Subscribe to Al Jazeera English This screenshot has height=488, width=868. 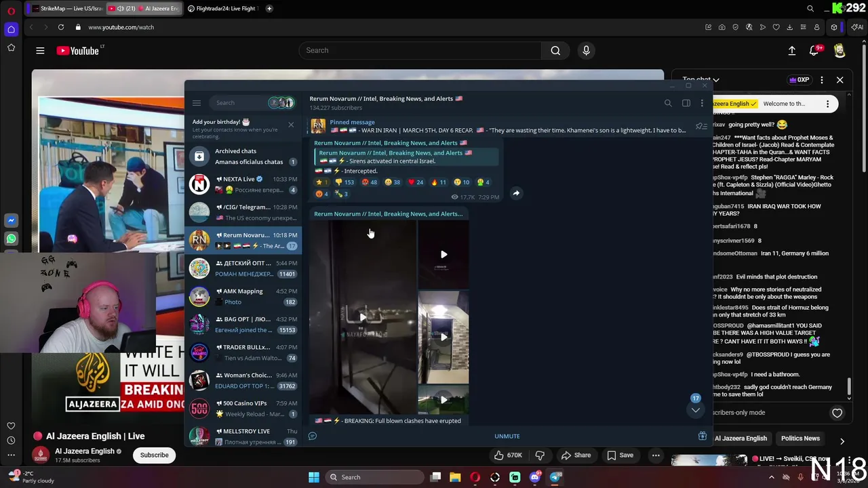coord(154,455)
